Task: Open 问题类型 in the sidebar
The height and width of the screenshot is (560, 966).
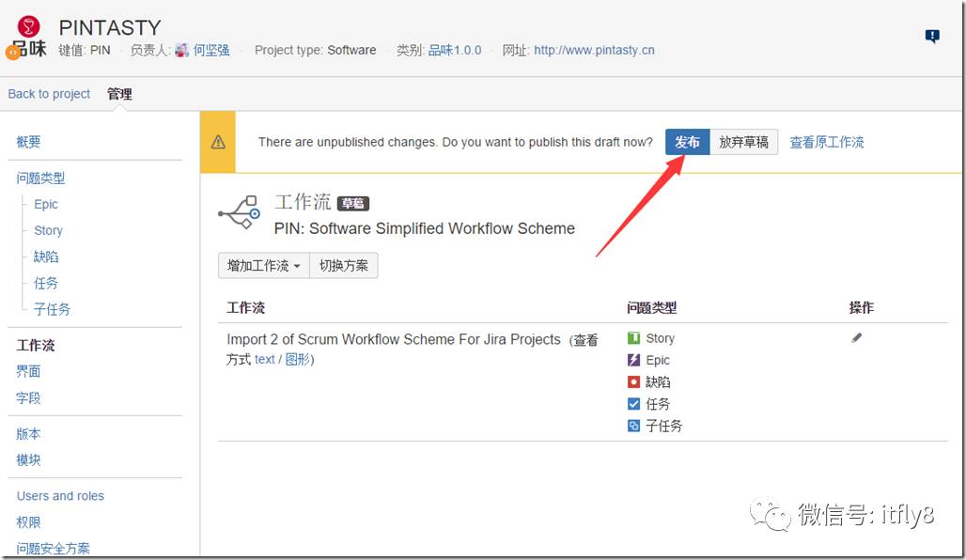Action: point(40,179)
